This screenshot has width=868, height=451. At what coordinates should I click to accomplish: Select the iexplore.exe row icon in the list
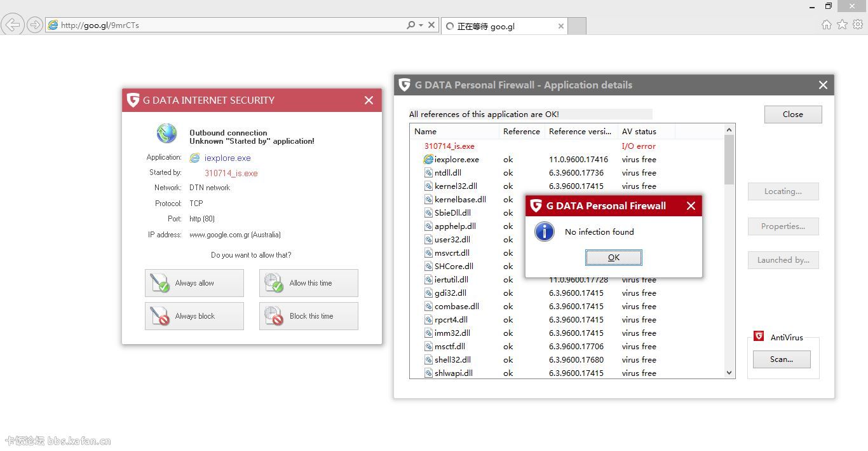[x=428, y=160]
